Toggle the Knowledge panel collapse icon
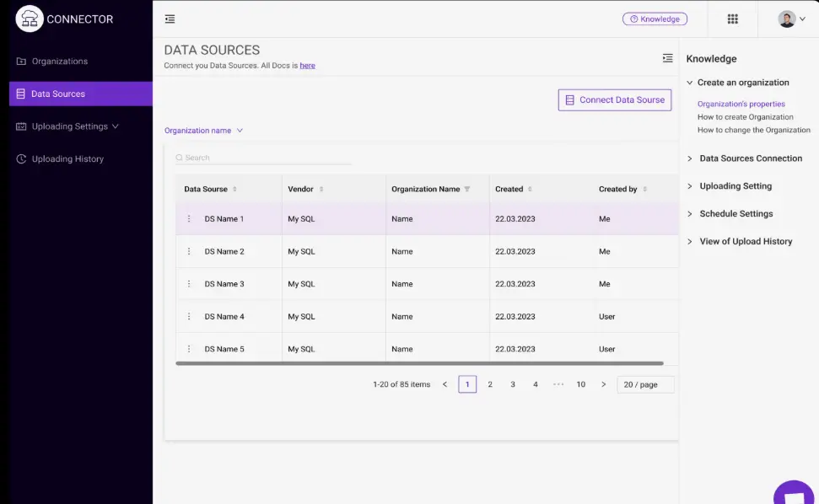Screen dimensions: 819x504 click(x=667, y=58)
